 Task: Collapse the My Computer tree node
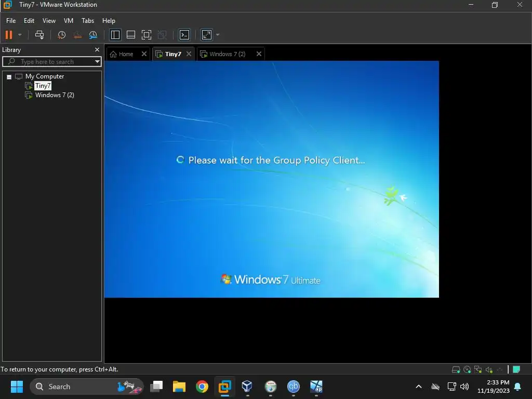click(9, 77)
